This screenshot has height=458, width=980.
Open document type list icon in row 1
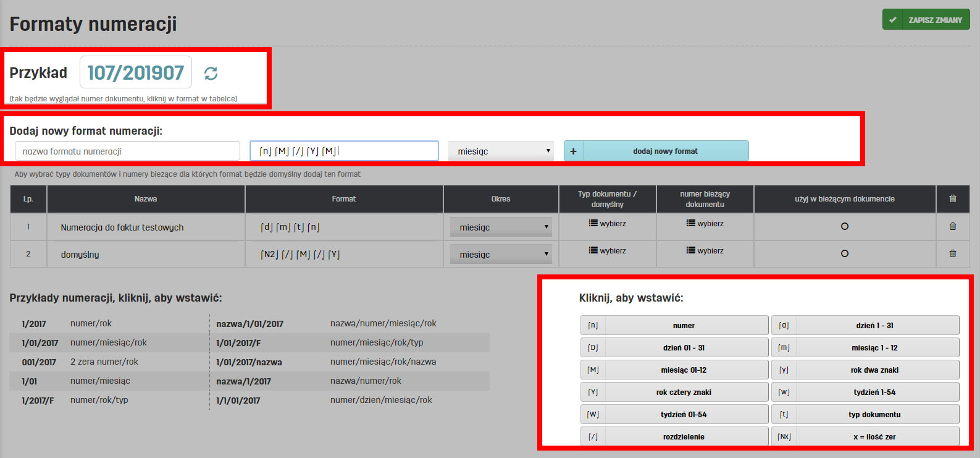pos(593,223)
